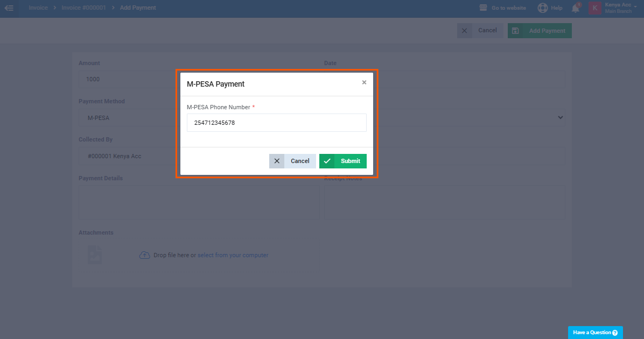Go to the Invoice breadcrumb
This screenshot has height=339, width=644.
[38, 8]
